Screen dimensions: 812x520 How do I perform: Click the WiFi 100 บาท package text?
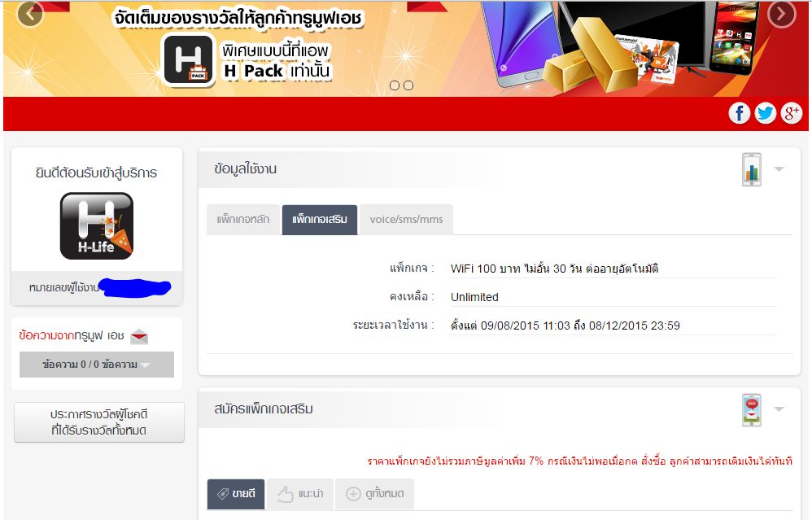click(554, 269)
